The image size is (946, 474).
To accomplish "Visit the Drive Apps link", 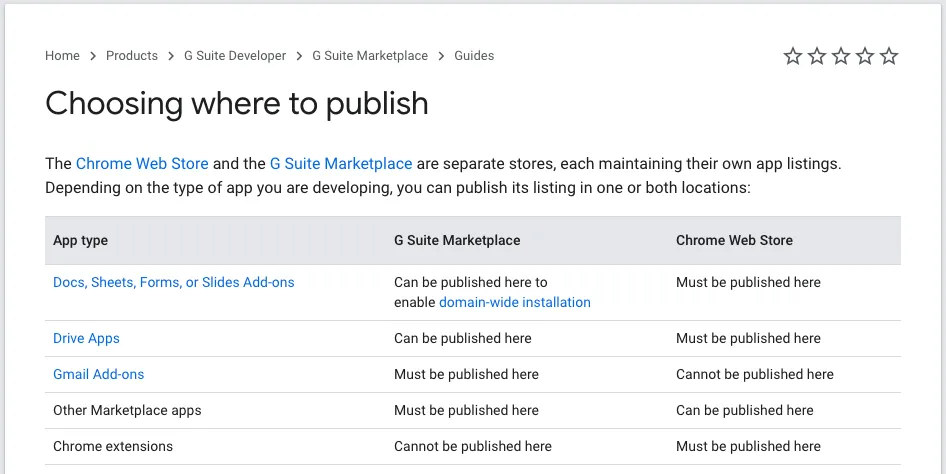I will click(86, 339).
